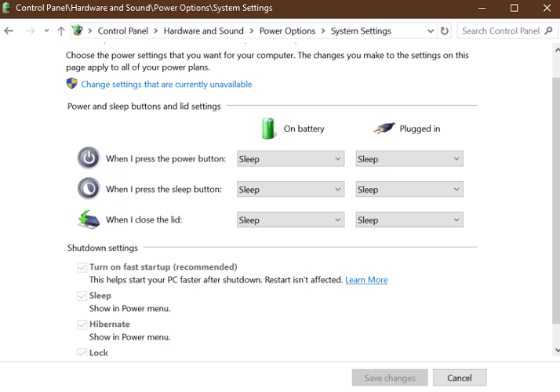Toggle Turn on fast startup checkbox
The image size is (560, 392).
pos(82,267)
